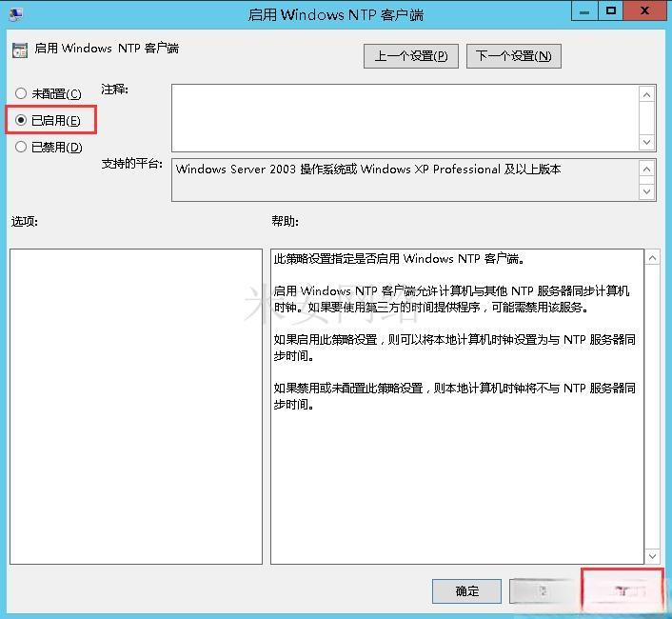Click the system icon in the title bar

point(16,14)
